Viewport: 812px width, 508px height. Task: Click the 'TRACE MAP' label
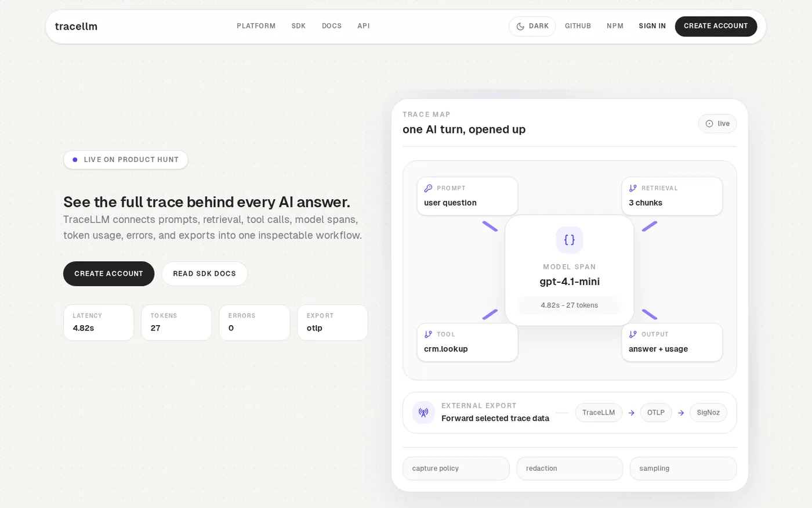pyautogui.click(x=426, y=114)
